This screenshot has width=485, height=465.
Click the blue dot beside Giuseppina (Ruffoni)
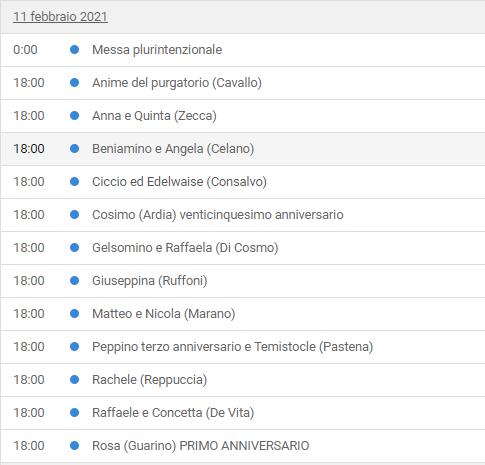(x=75, y=281)
